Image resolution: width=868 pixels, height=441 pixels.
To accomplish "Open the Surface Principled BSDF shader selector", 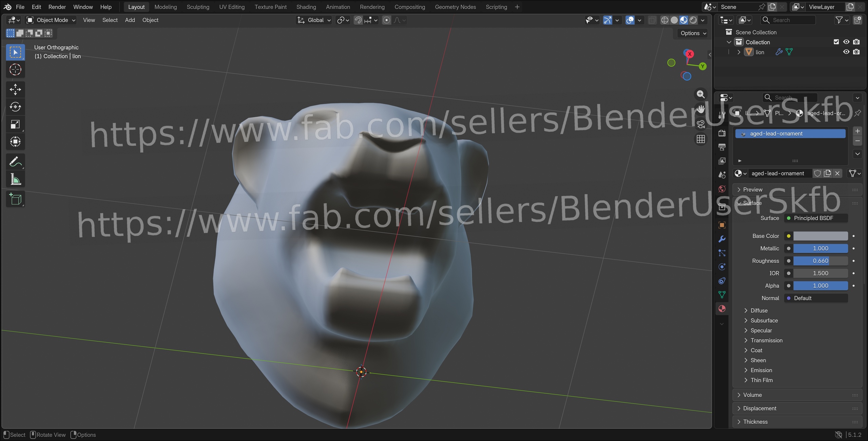I will pyautogui.click(x=816, y=218).
